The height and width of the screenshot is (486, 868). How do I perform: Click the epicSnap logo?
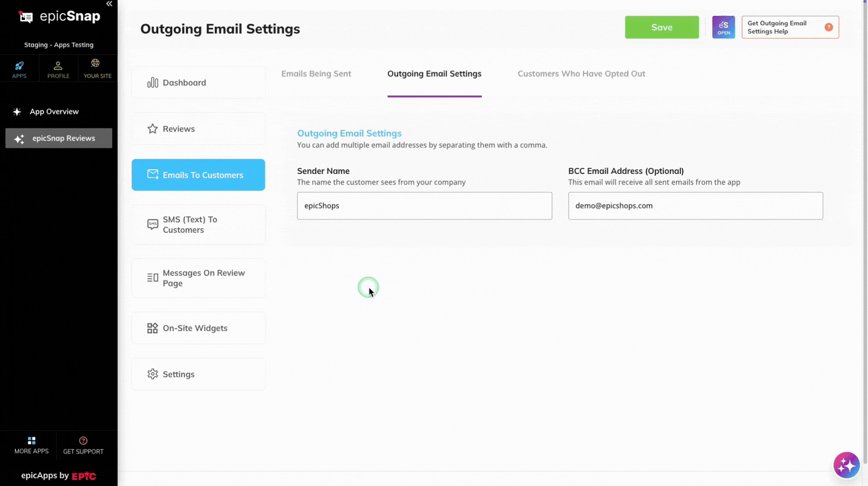(x=59, y=17)
